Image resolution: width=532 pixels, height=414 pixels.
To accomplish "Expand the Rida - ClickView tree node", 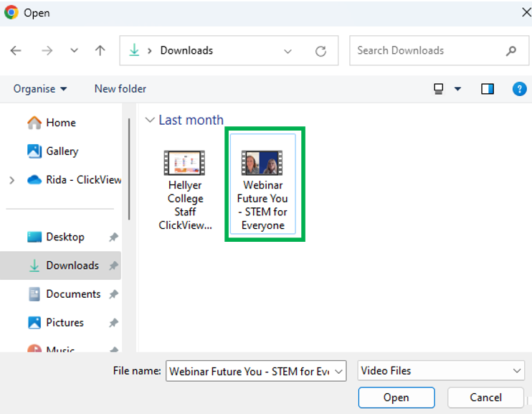I will point(12,180).
